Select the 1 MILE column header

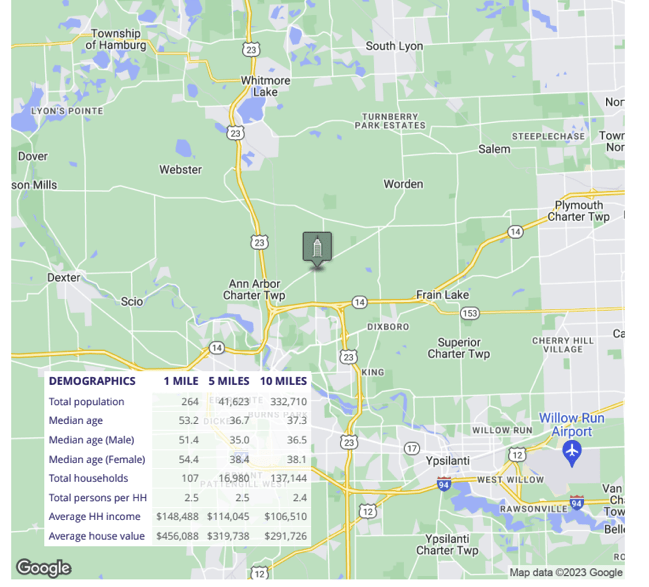click(181, 381)
